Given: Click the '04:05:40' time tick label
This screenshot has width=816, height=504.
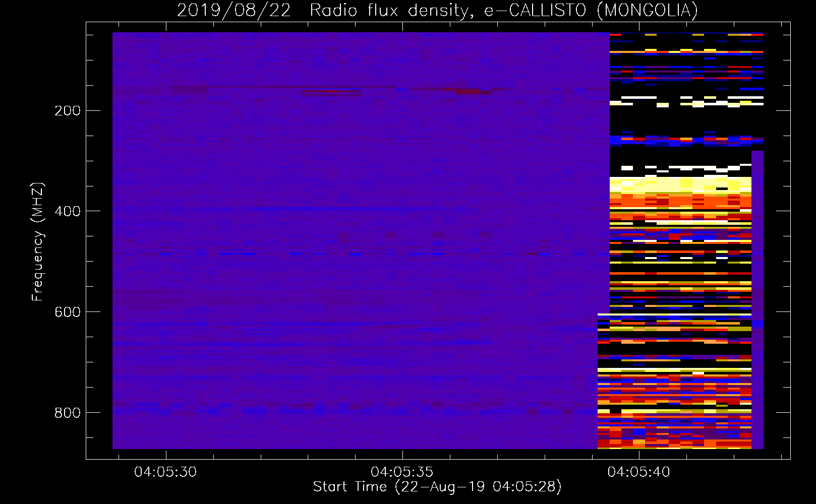Looking at the screenshot, I should point(638,472).
